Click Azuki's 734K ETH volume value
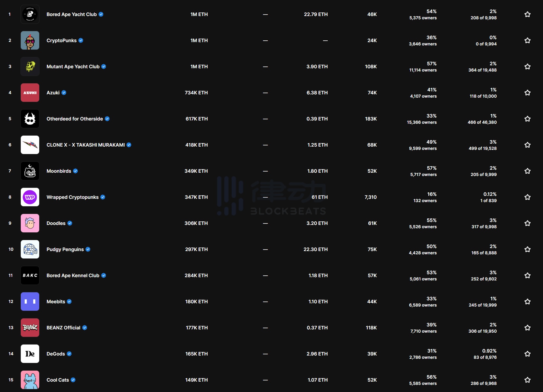The image size is (543, 392). click(196, 93)
